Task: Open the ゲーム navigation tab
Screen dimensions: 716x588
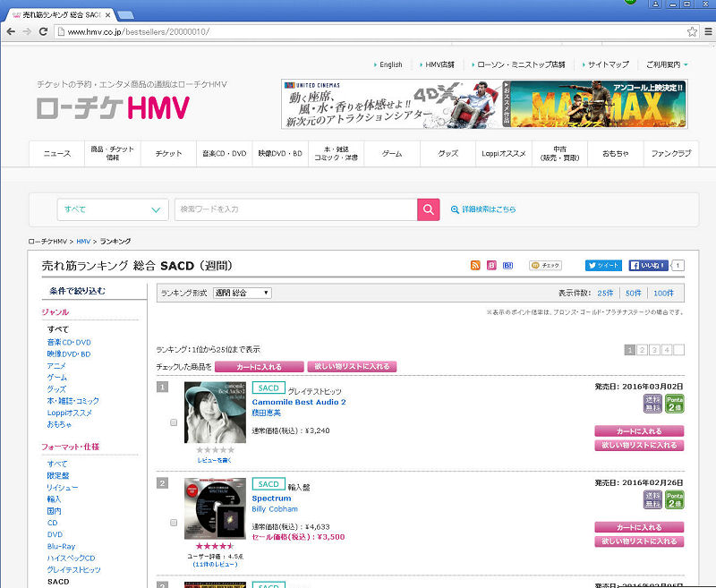Action: click(392, 153)
